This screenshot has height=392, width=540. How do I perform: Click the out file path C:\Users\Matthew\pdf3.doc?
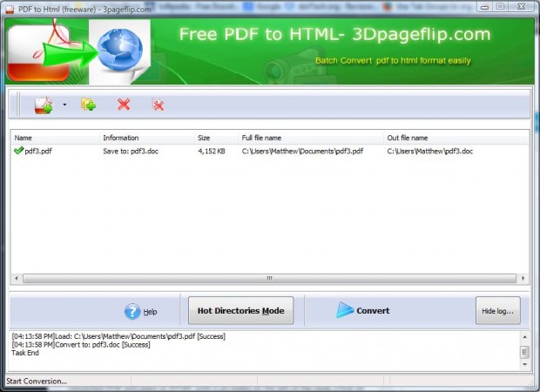coord(429,152)
